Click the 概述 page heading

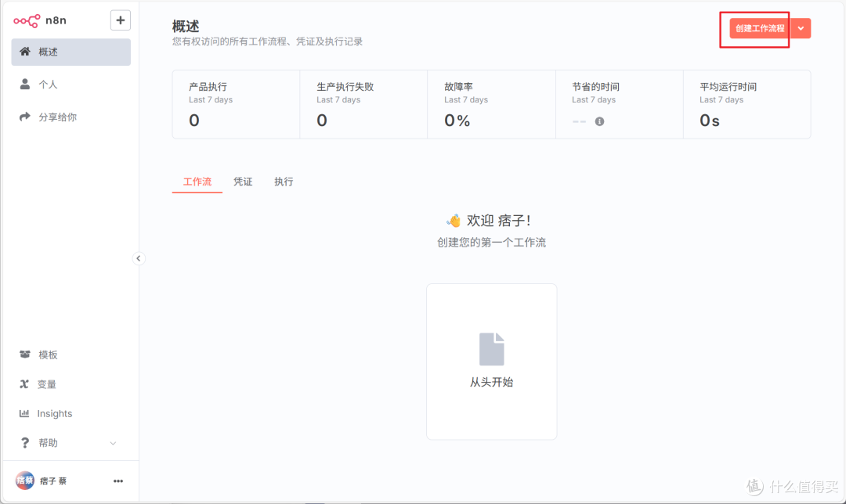pyautogui.click(x=186, y=26)
